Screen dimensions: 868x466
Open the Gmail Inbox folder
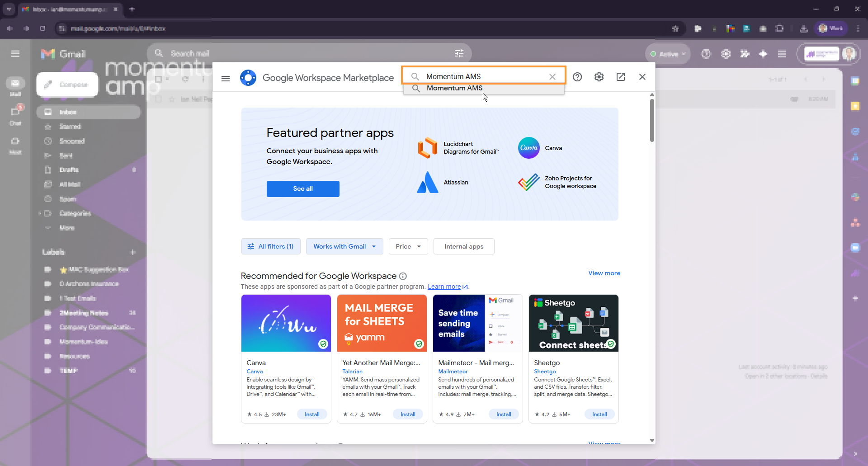click(x=89, y=112)
